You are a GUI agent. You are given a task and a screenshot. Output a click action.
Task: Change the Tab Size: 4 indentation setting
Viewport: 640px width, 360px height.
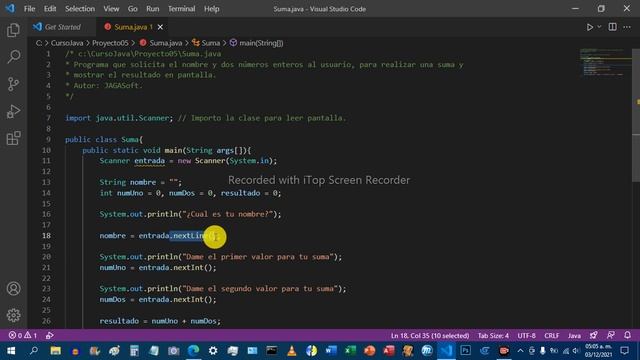point(493,336)
